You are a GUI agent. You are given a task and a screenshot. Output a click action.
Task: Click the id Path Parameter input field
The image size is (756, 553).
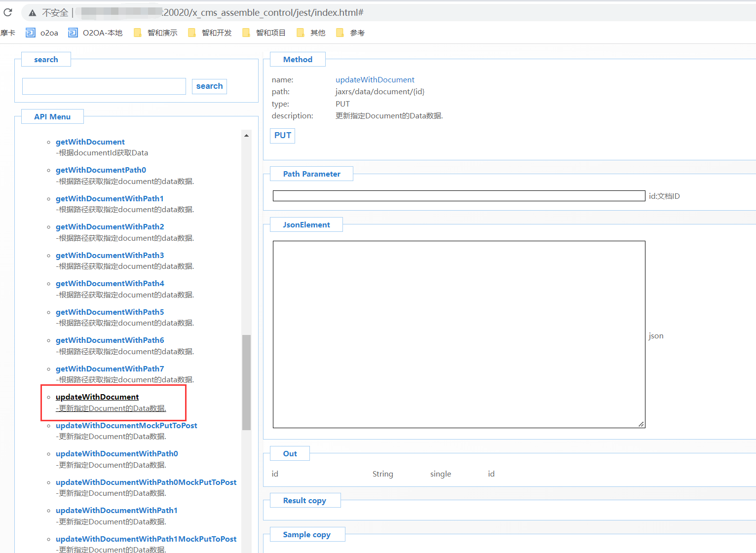(458, 196)
